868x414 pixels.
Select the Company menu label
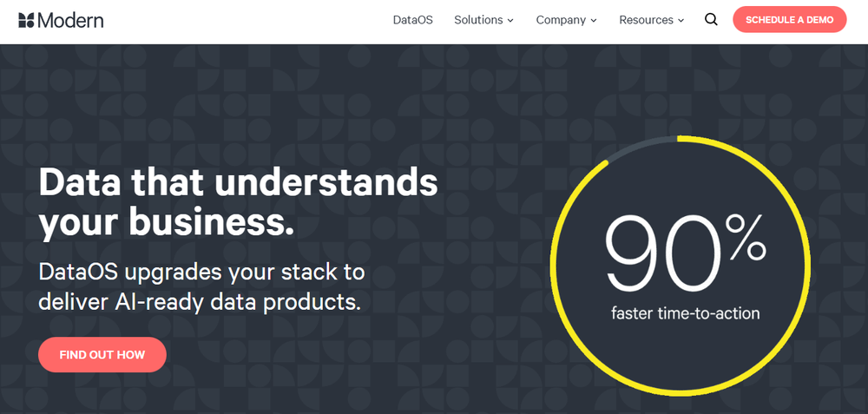point(561,20)
